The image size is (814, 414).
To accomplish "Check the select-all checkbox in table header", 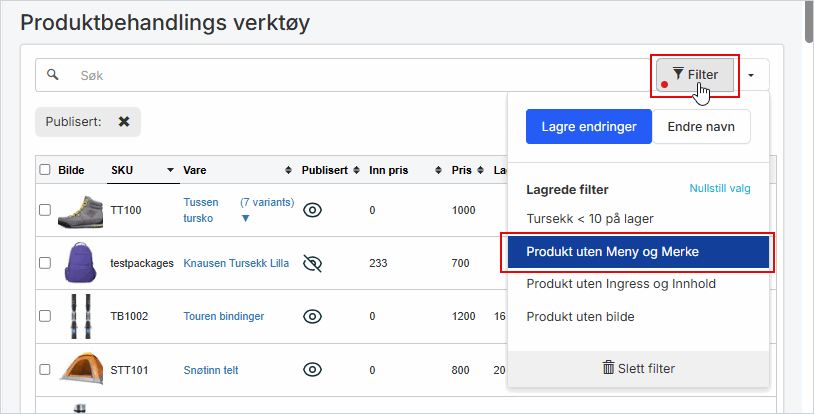I will (x=45, y=170).
